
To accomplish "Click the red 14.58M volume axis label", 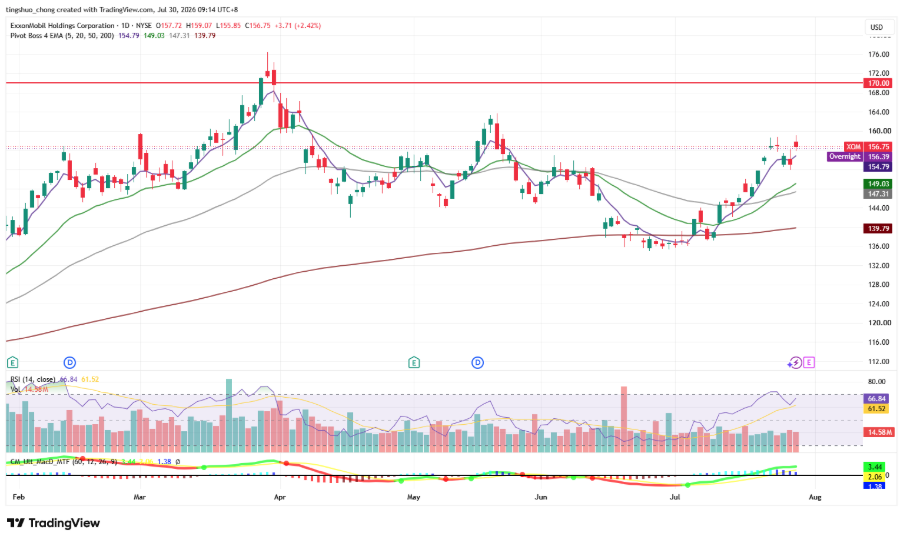I will coord(880,433).
